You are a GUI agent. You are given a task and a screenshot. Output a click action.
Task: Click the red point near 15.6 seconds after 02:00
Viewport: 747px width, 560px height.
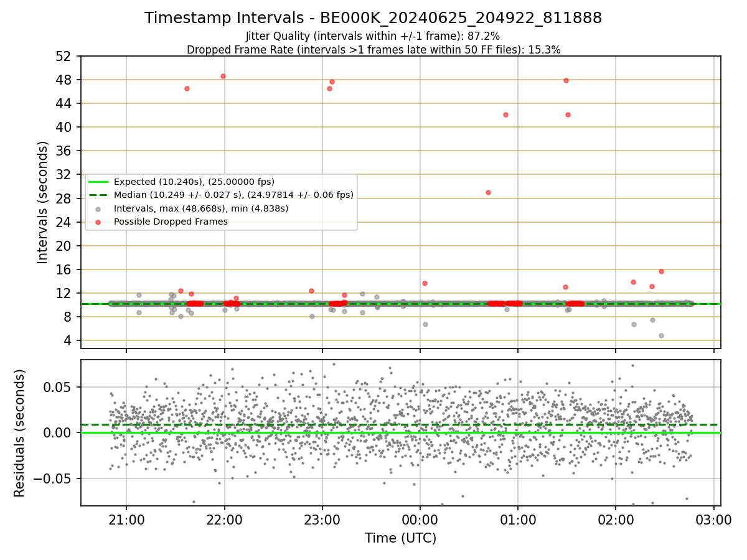point(661,271)
